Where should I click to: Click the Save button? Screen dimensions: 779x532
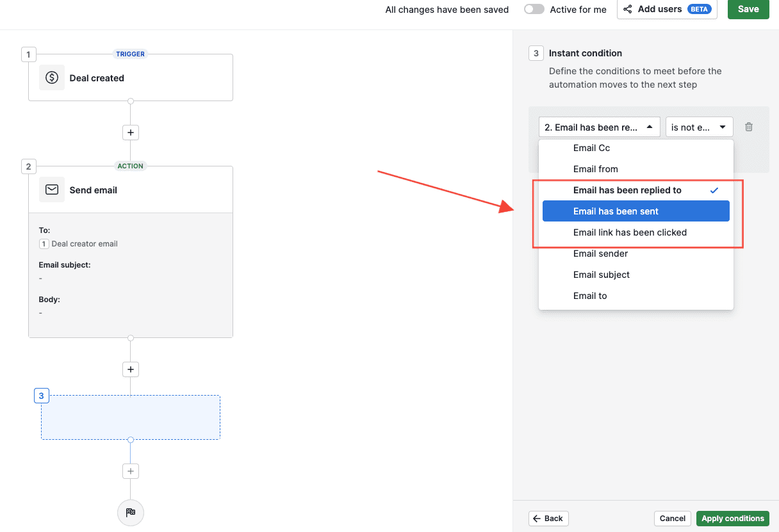point(748,9)
